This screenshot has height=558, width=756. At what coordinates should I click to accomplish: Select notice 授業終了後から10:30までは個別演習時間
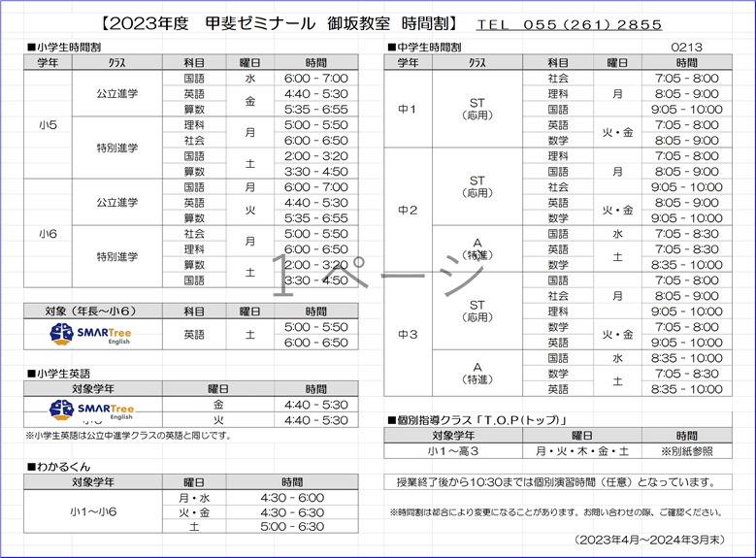[558, 481]
